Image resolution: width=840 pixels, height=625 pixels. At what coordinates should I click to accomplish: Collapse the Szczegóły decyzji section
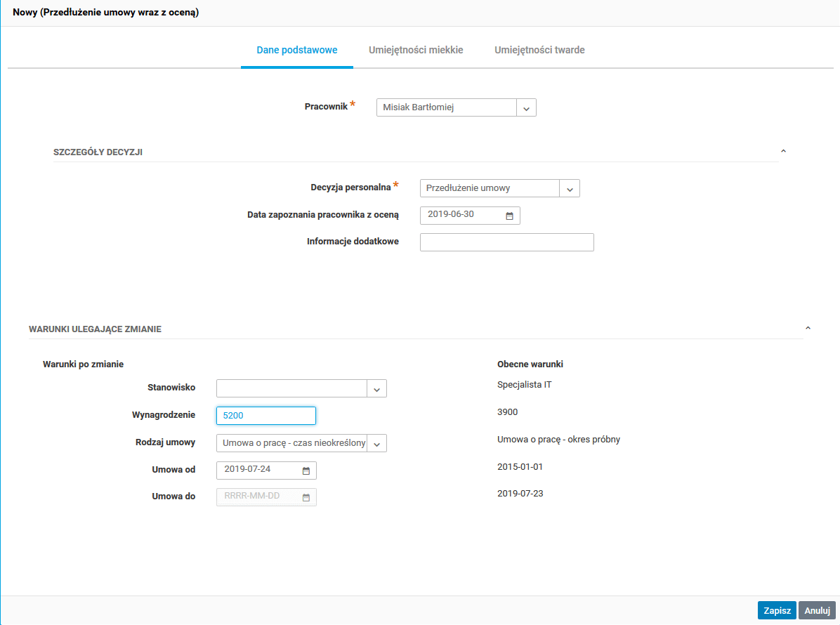point(783,152)
